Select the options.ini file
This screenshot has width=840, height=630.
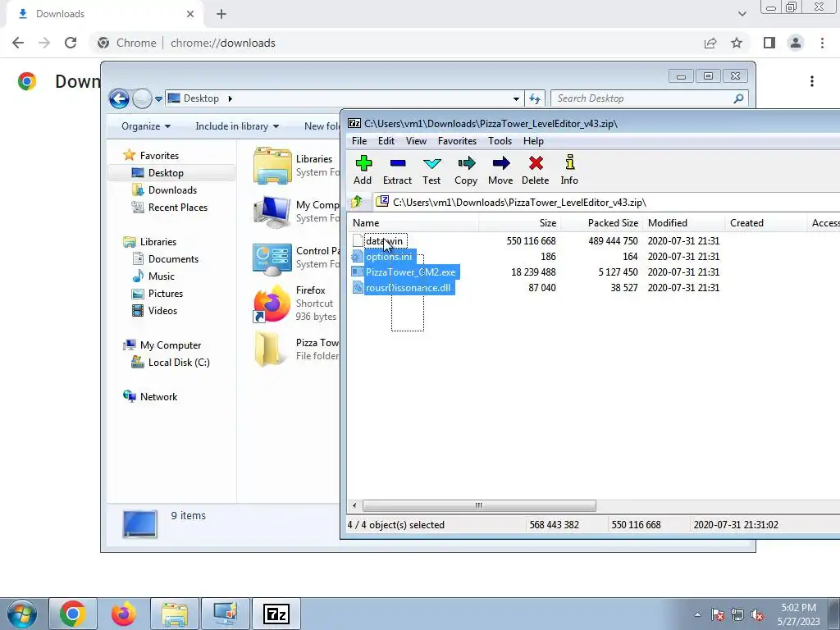[x=388, y=257]
